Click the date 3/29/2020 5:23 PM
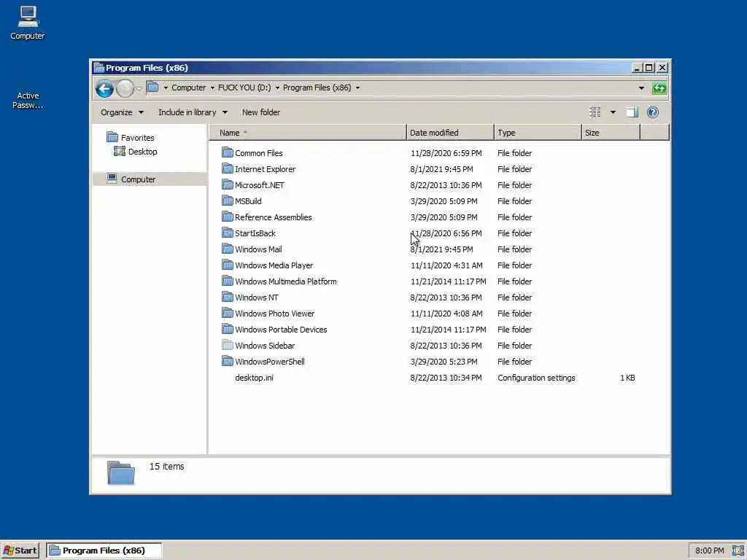This screenshot has width=747, height=560. pos(444,362)
